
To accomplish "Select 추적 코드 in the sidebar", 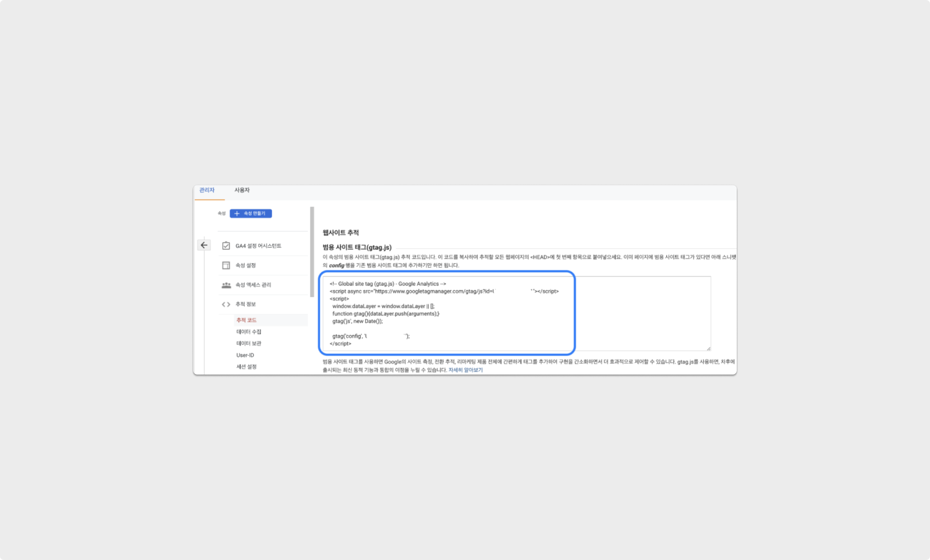I will pyautogui.click(x=246, y=320).
